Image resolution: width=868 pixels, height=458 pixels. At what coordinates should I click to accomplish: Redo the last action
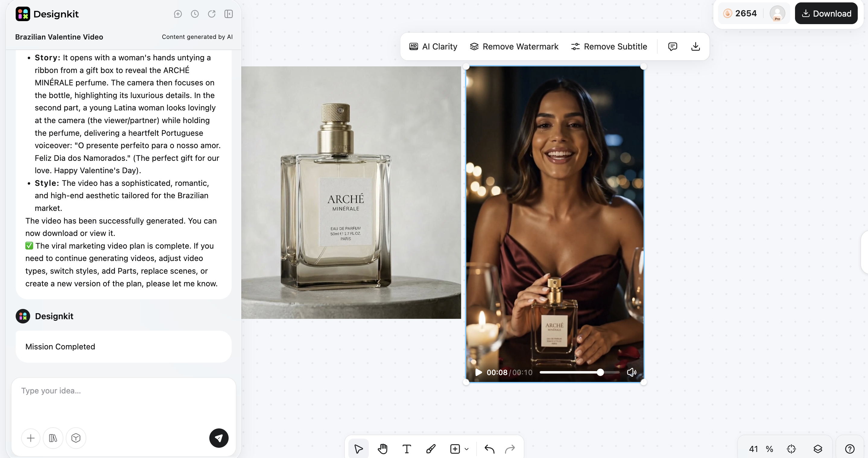(510, 449)
